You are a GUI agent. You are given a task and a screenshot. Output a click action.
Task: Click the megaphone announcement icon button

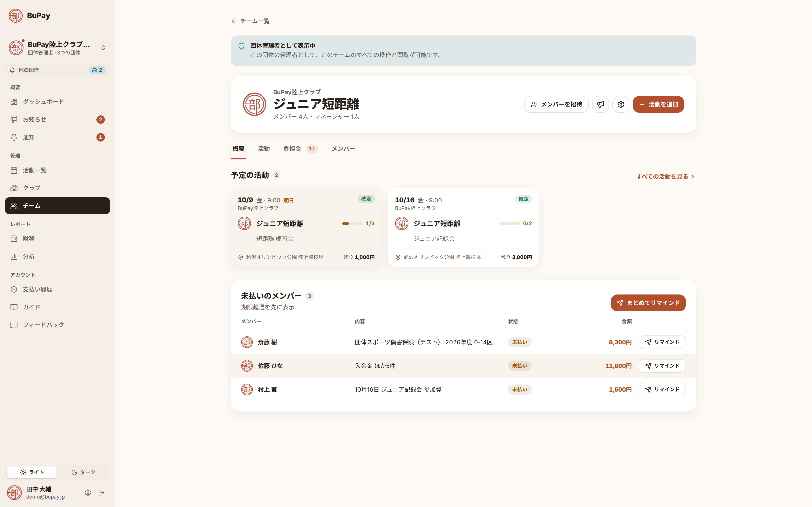[600, 104]
